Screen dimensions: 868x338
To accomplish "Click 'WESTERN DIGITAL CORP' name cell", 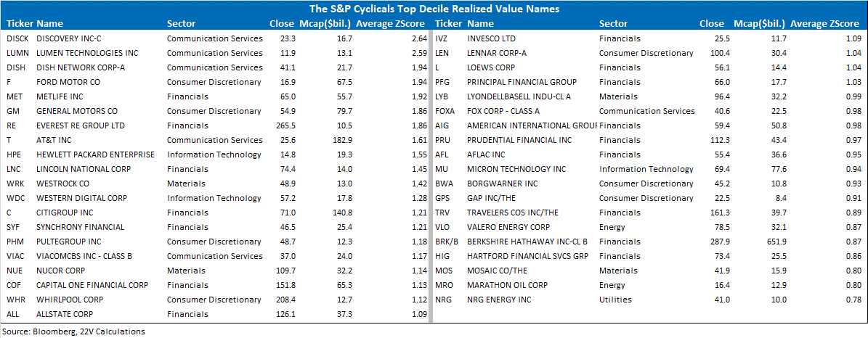I will point(82,198).
